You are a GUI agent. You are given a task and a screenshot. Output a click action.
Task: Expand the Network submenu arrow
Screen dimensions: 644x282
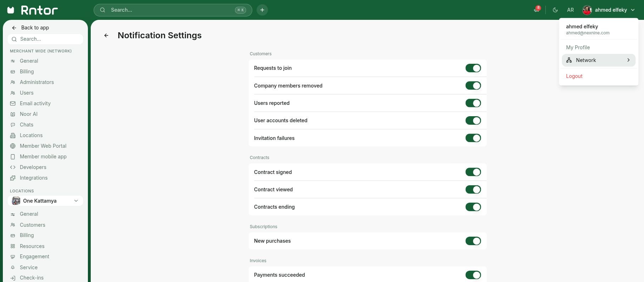click(628, 60)
